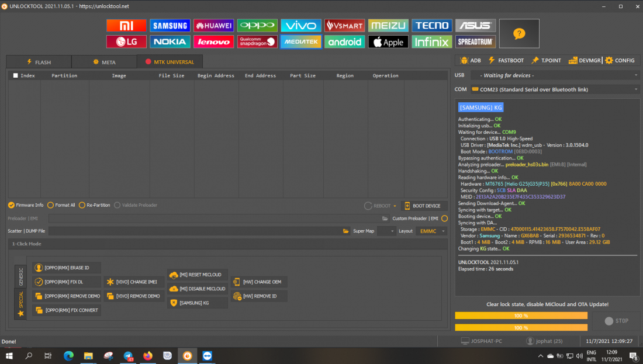Run [OPPO|RMX] ERASE ID

point(67,268)
